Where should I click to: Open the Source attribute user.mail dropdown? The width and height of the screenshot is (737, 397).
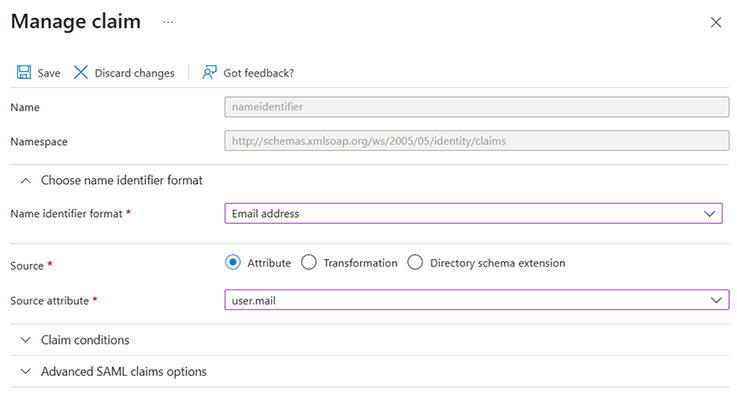pos(477,300)
